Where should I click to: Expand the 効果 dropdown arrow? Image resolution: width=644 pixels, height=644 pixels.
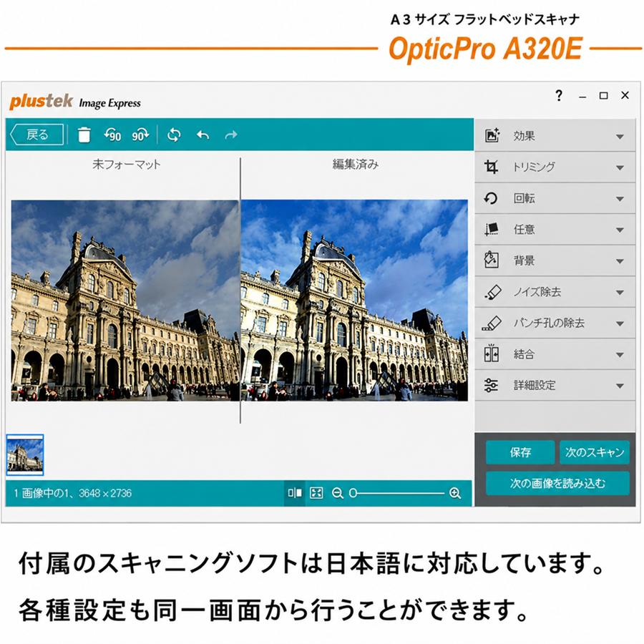coord(620,137)
